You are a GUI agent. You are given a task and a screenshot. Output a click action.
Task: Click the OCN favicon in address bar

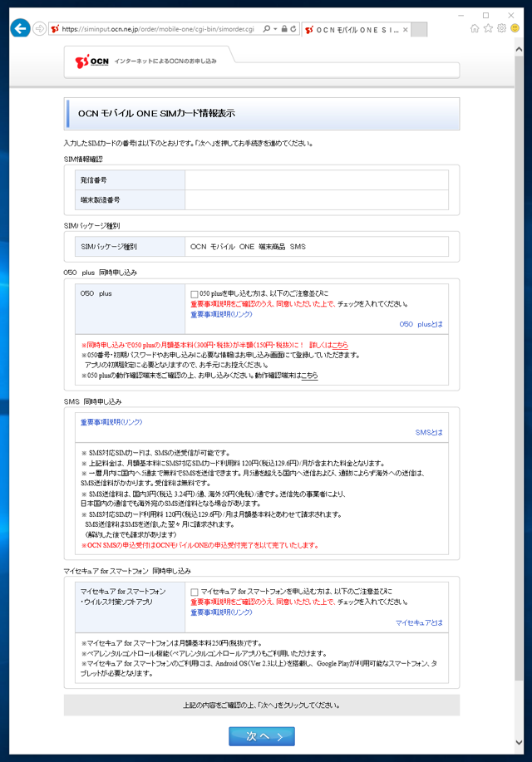(55, 29)
